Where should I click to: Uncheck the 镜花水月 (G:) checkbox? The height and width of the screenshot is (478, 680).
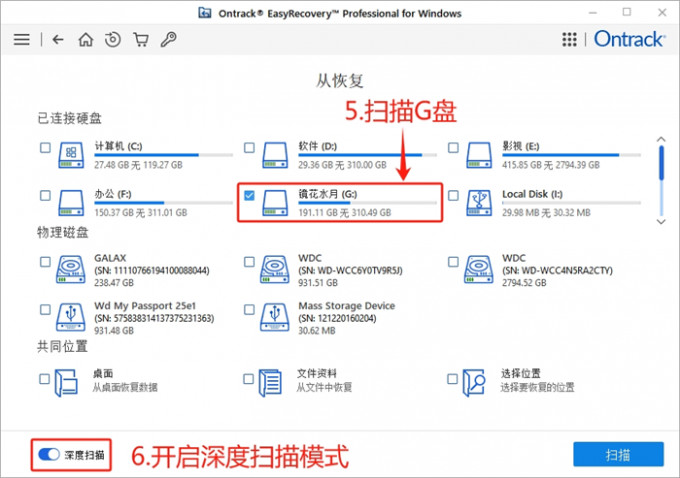(x=249, y=194)
